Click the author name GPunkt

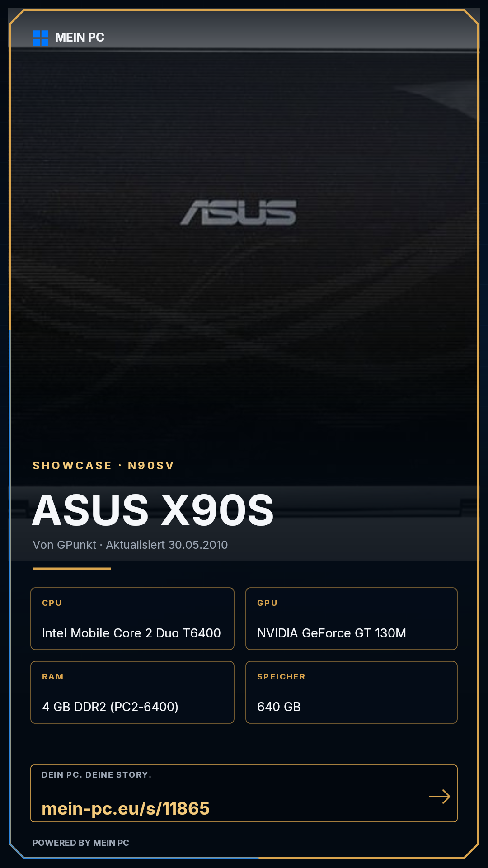77,545
